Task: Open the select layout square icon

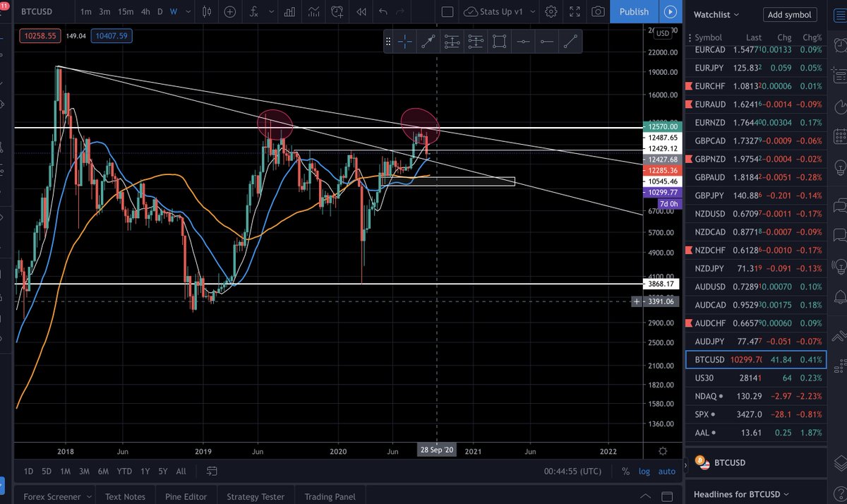Action: tap(447, 12)
